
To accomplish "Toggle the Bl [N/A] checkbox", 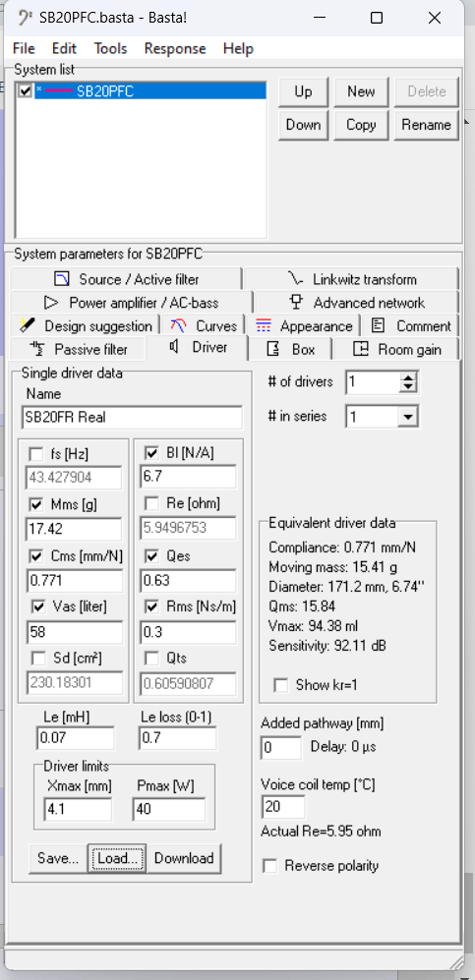I will pos(150,453).
